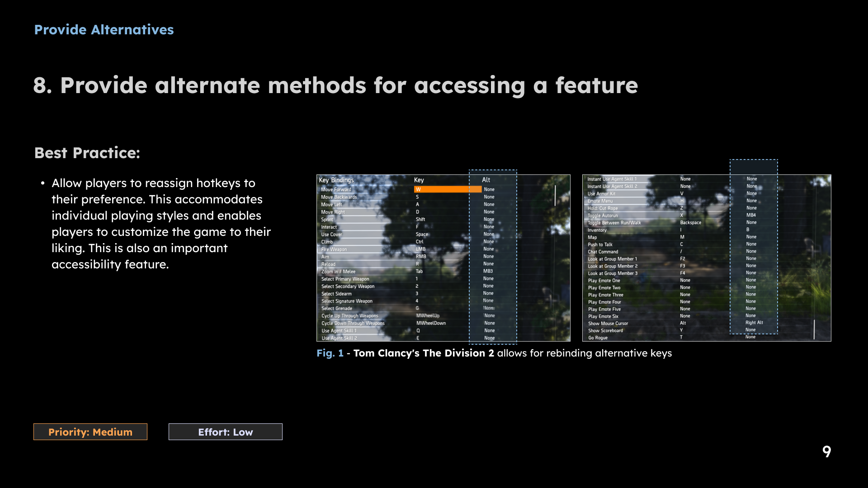Click the Select Signature Weapon row
The height and width of the screenshot is (488, 868).
[347, 301]
